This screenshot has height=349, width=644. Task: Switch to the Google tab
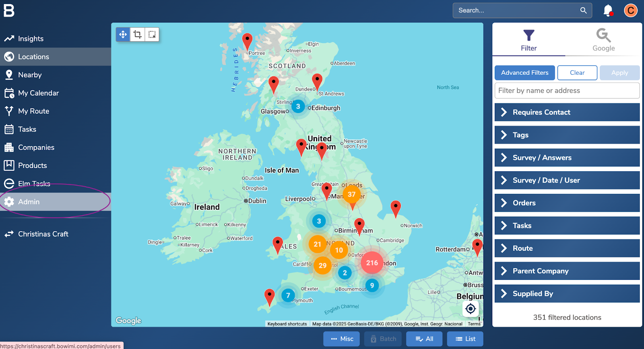click(x=603, y=40)
